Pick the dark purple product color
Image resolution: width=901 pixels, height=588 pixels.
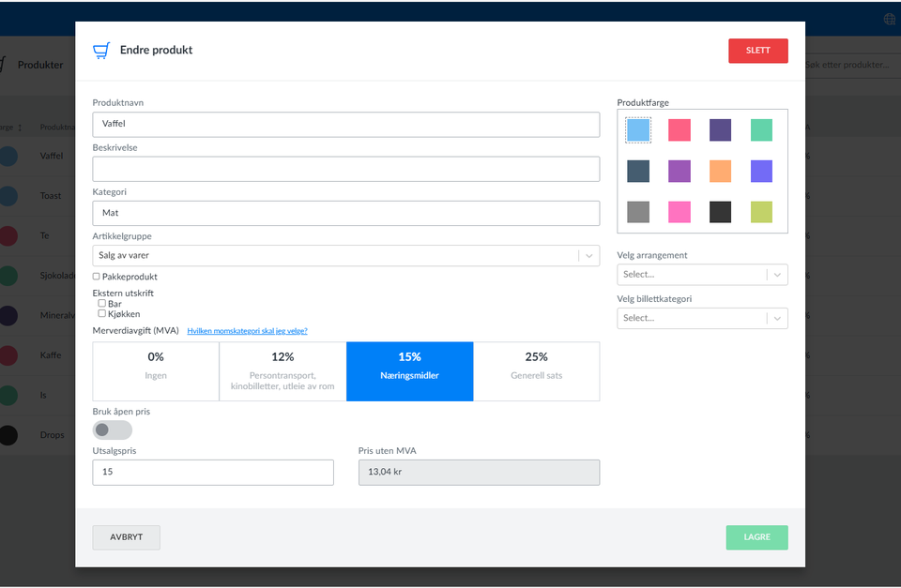point(720,130)
